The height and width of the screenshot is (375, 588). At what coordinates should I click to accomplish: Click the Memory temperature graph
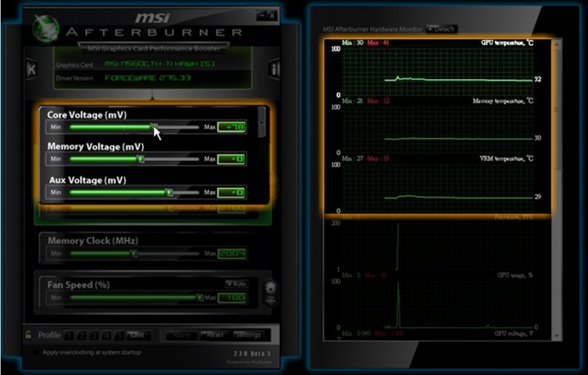(438, 129)
